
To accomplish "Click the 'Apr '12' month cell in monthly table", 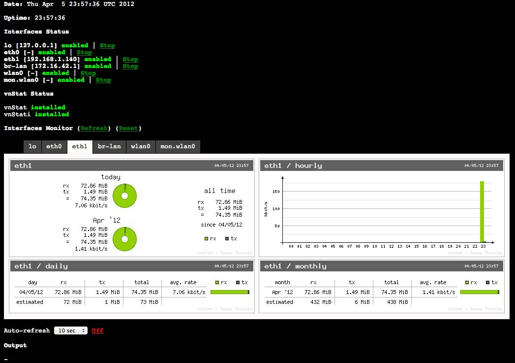I will pyautogui.click(x=282, y=292).
